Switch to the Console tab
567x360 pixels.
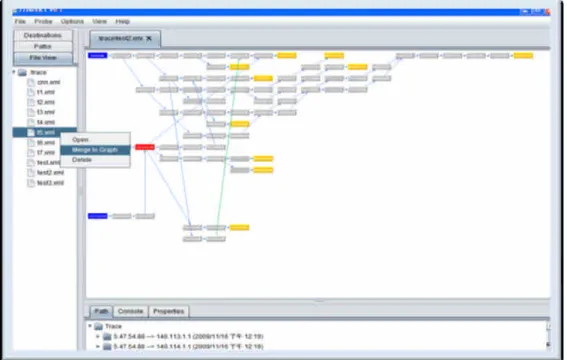click(x=131, y=311)
